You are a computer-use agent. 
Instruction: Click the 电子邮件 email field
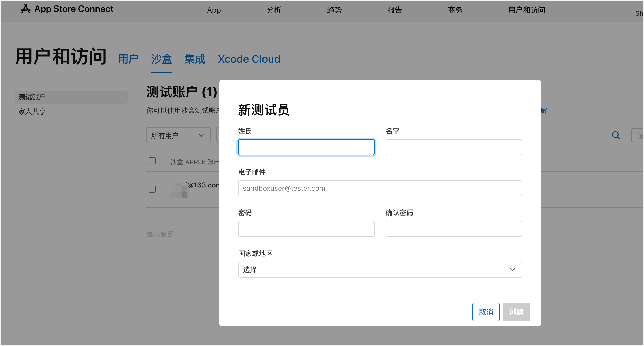point(380,188)
